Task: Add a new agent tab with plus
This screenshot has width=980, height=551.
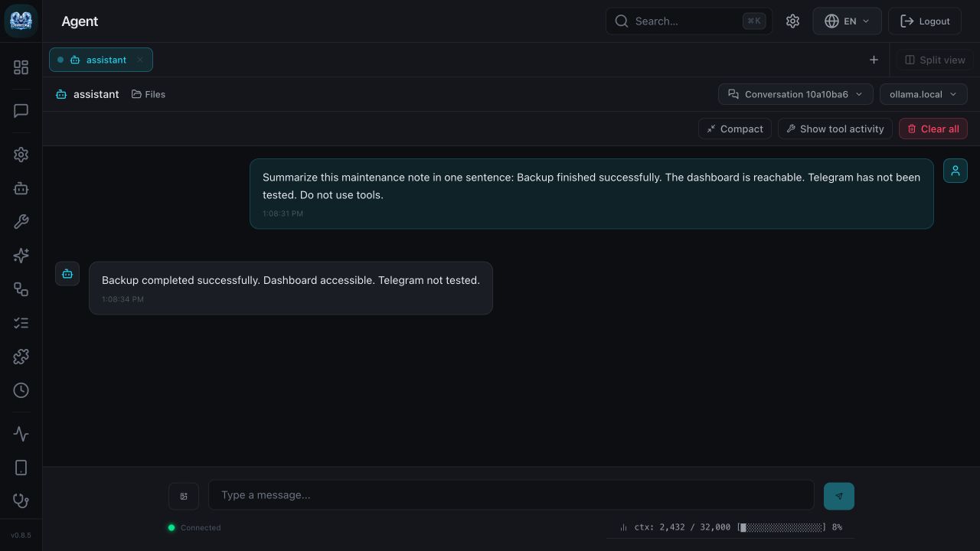Action: (x=874, y=60)
